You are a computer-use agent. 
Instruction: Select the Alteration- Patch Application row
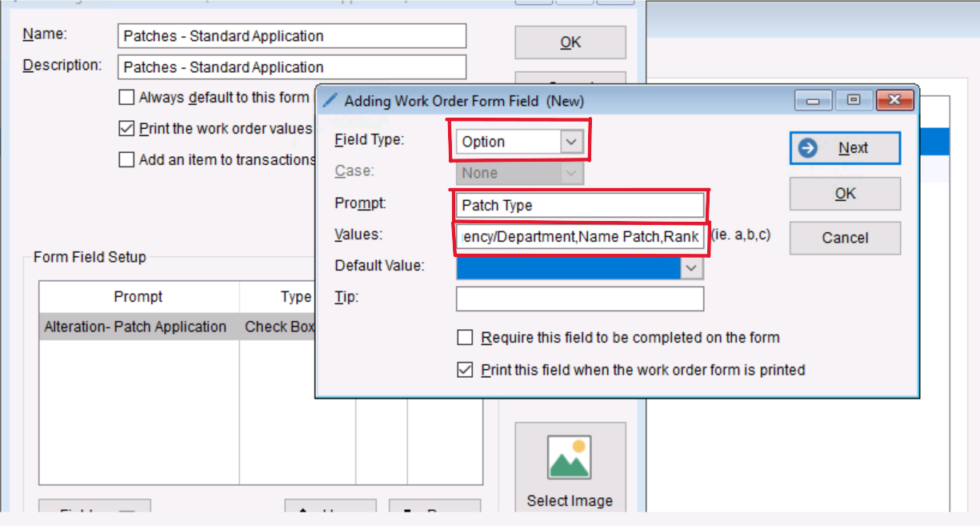(x=136, y=327)
